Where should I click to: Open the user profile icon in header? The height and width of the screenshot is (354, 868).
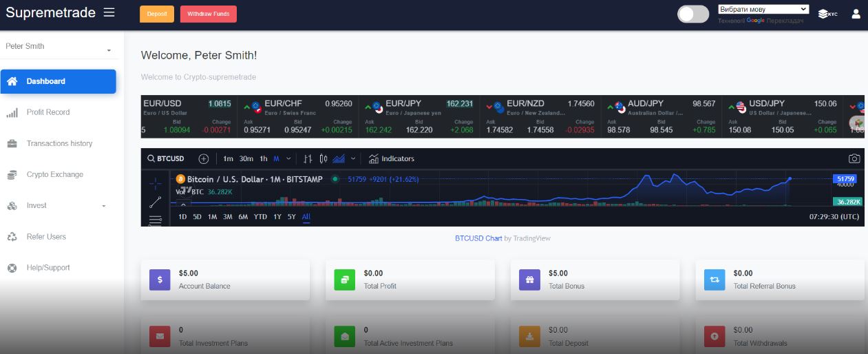point(856,14)
